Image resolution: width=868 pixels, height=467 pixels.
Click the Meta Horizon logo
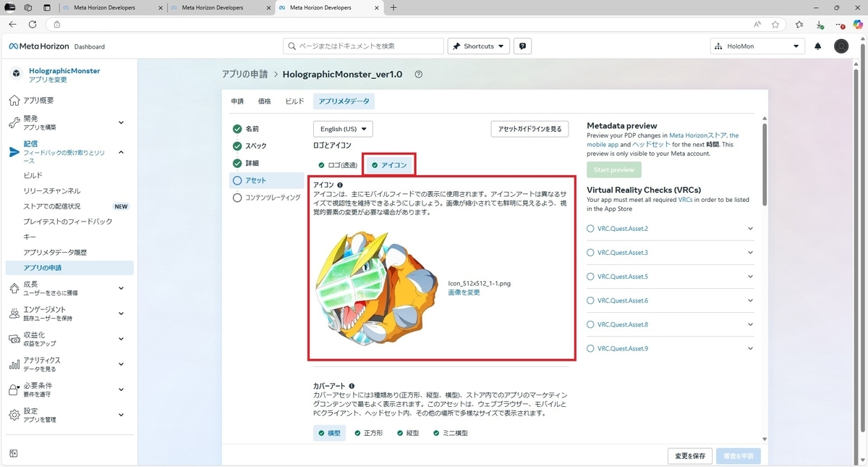(38, 46)
